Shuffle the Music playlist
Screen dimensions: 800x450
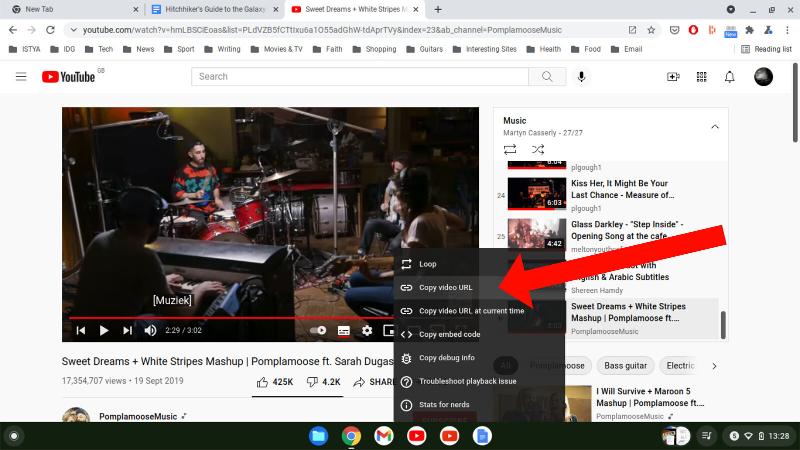[x=538, y=149]
